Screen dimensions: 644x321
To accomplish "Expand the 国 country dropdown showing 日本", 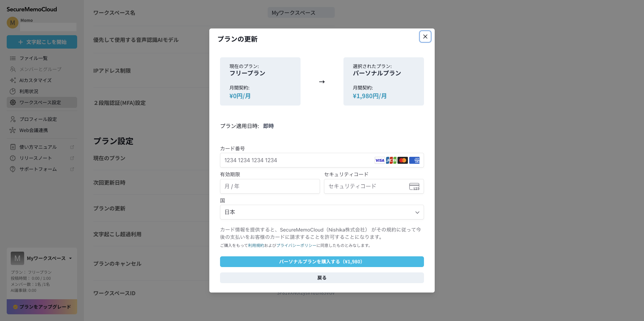I will 322,212.
